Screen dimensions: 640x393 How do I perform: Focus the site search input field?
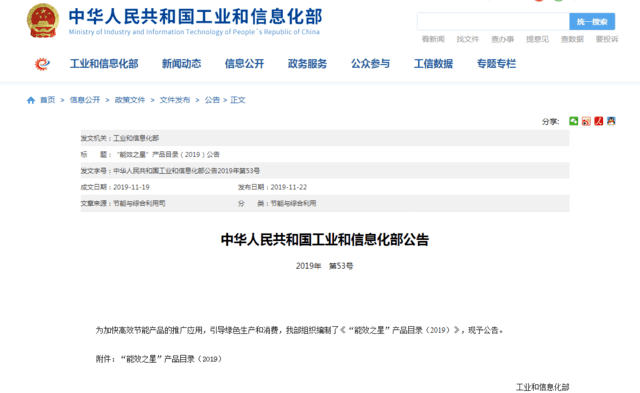(x=493, y=22)
